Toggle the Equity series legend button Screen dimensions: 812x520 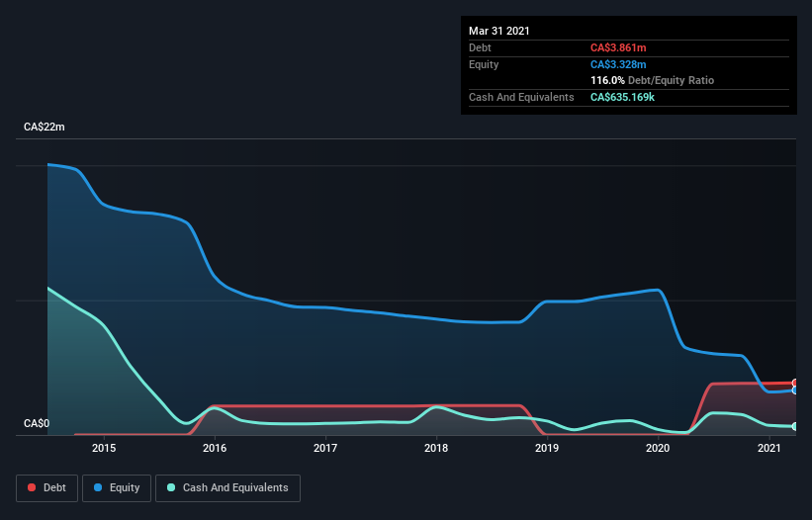pyautogui.click(x=117, y=488)
